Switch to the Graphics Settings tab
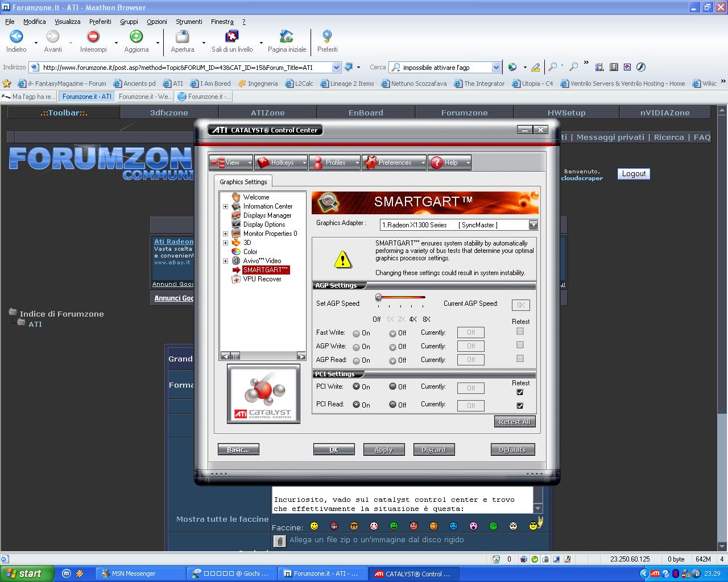728x582 pixels. 243,182
